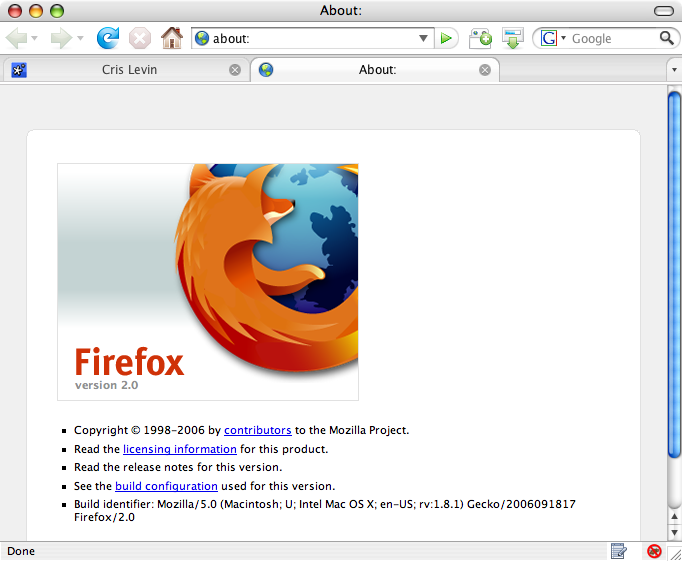Screen dimensions: 682x561
Task: Go back with the Back arrow button
Action: point(17,38)
